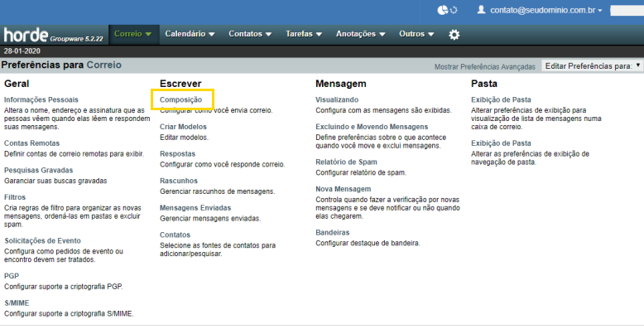Click the disk quota pie icon
The height and width of the screenshot is (329, 644).
tap(442, 10)
